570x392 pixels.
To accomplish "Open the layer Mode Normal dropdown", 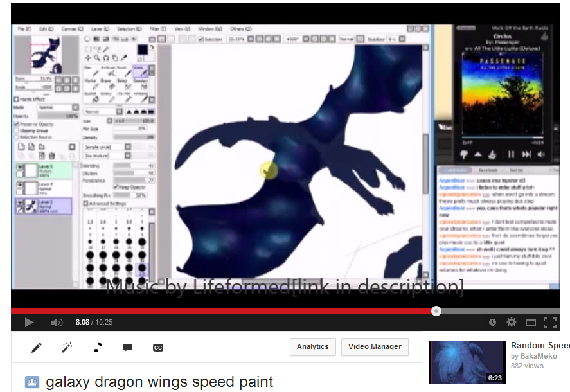I will pos(58,107).
